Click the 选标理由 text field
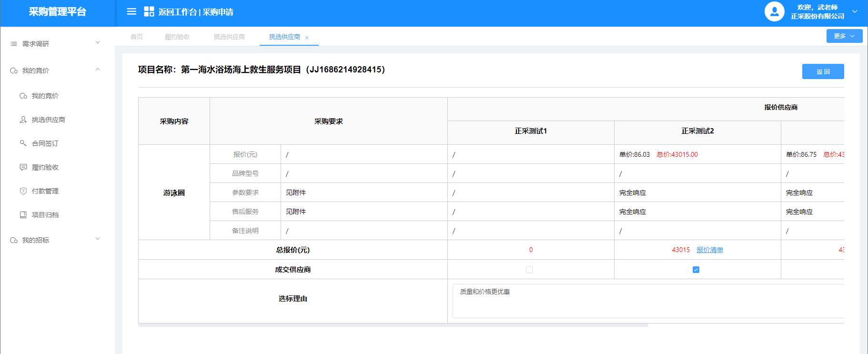This screenshot has height=354, width=868. 648,301
